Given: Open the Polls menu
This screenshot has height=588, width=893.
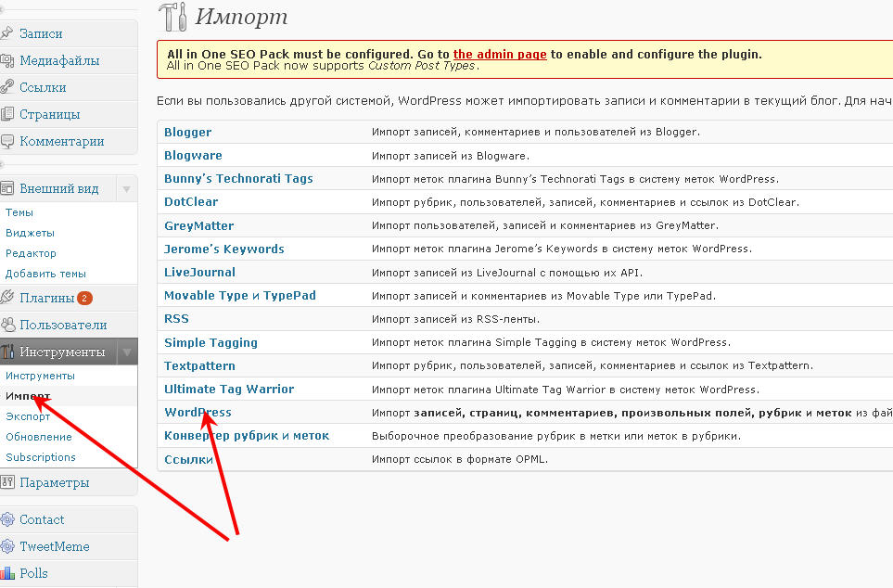Looking at the screenshot, I should [x=33, y=573].
